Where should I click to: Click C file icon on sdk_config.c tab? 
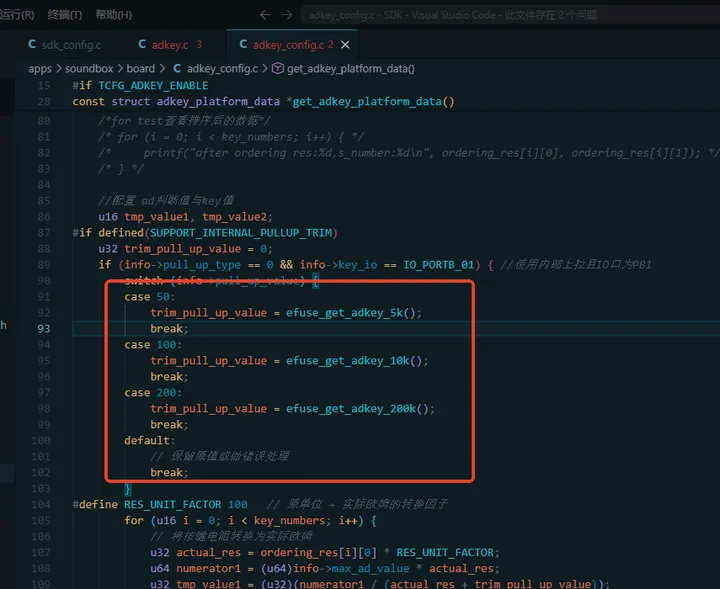click(32, 44)
